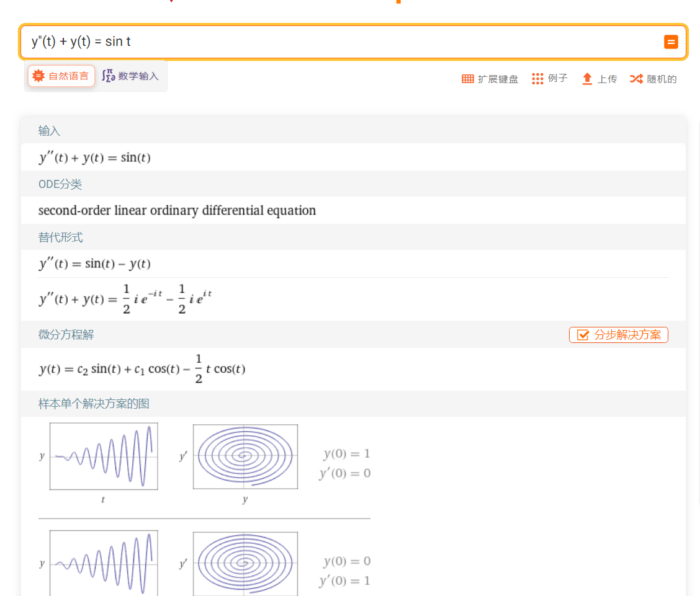Click the complex exponential alternate form equation
Screen dimensions: 700x596
pyautogui.click(x=125, y=300)
